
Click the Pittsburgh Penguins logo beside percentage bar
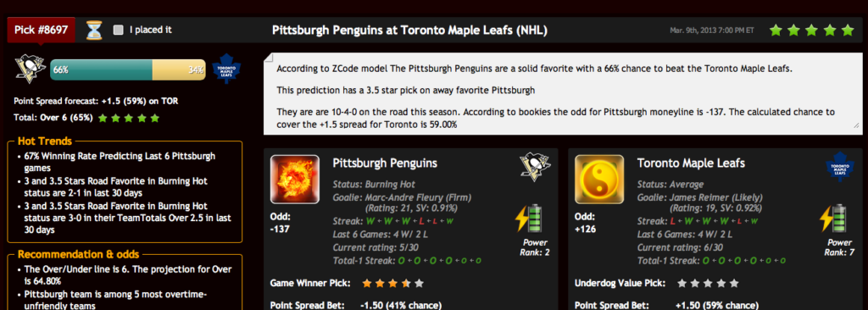coord(30,69)
